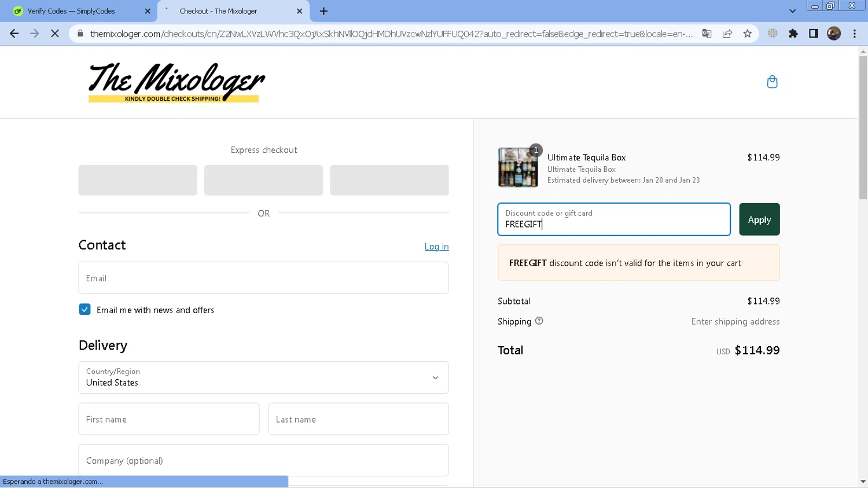The image size is (868, 488).
Task: Apply the discount code
Action: pos(759,219)
